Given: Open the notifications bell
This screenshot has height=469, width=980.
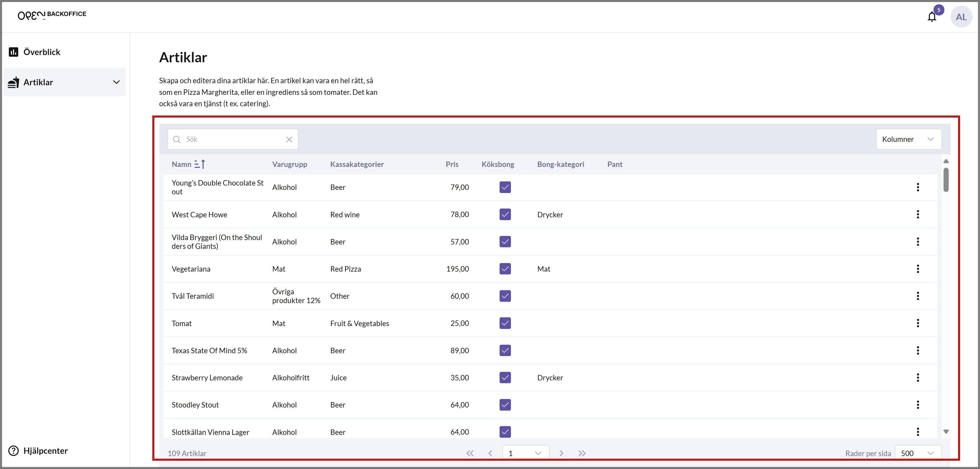Looking at the screenshot, I should 932,17.
